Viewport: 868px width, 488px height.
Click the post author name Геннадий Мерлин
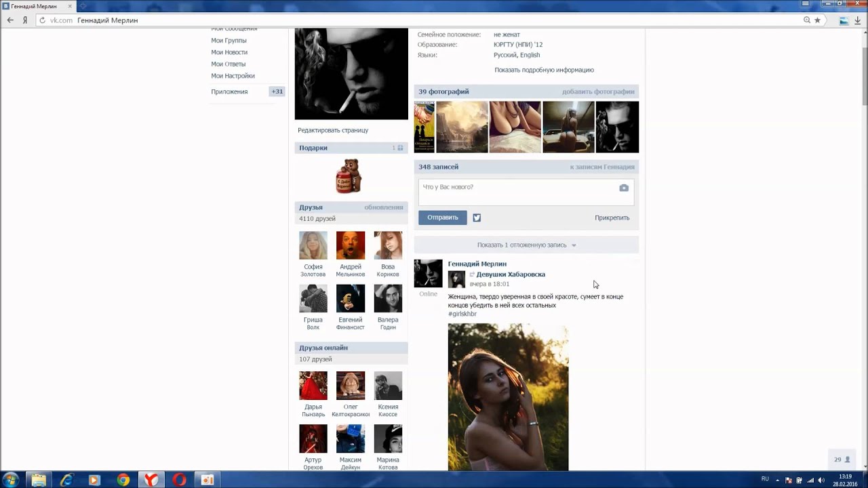(477, 264)
